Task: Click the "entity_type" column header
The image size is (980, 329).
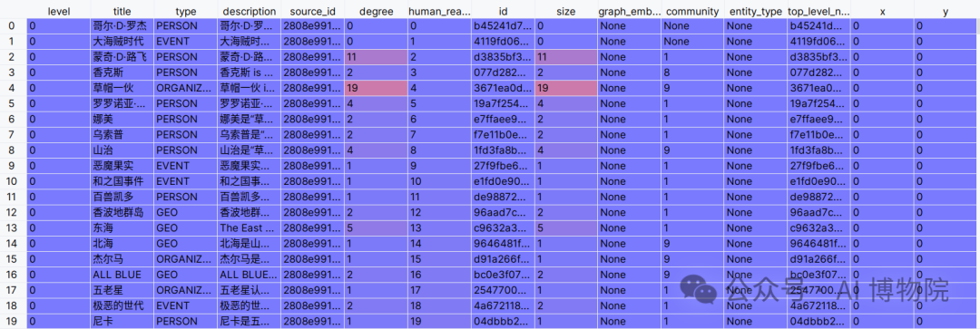Action: 756,11
